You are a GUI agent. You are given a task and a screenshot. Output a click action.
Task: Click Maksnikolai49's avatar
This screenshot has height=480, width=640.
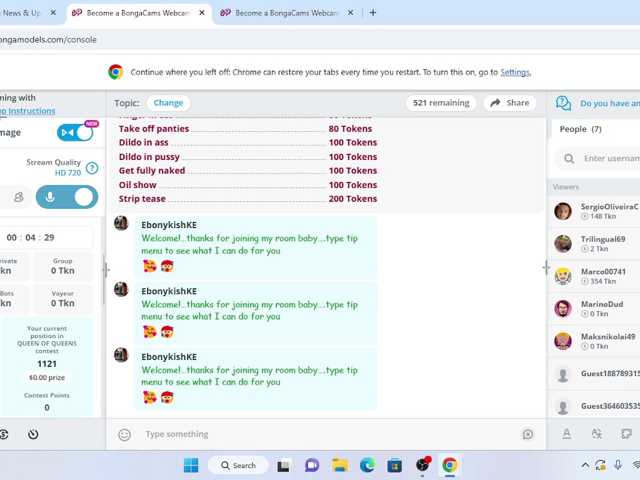coord(563,341)
